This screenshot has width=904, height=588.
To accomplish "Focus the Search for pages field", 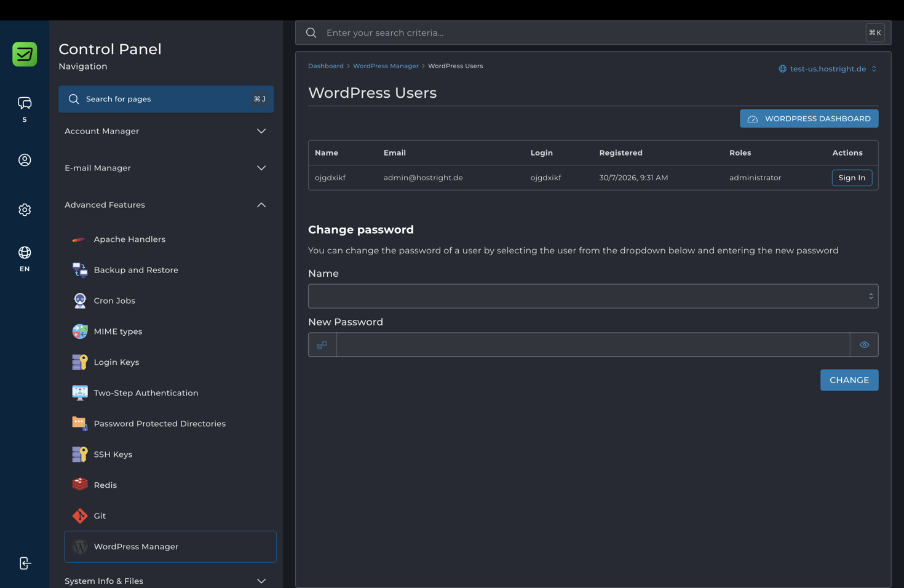I will [x=166, y=99].
